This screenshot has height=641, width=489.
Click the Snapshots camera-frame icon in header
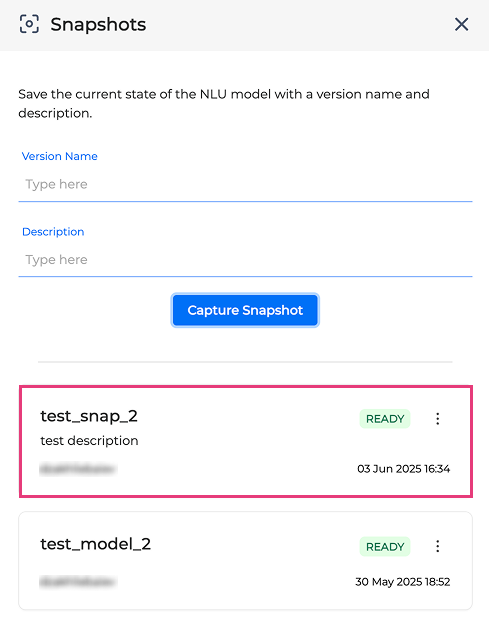[29, 24]
